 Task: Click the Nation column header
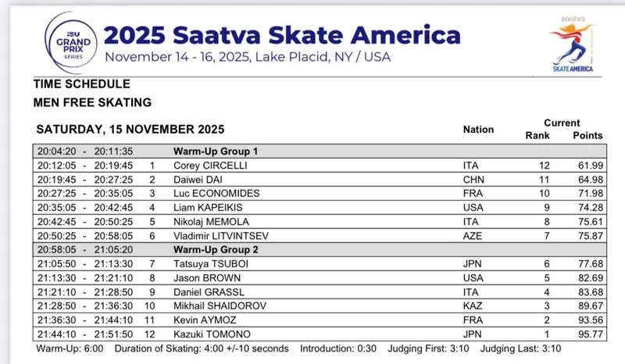pyautogui.click(x=478, y=130)
